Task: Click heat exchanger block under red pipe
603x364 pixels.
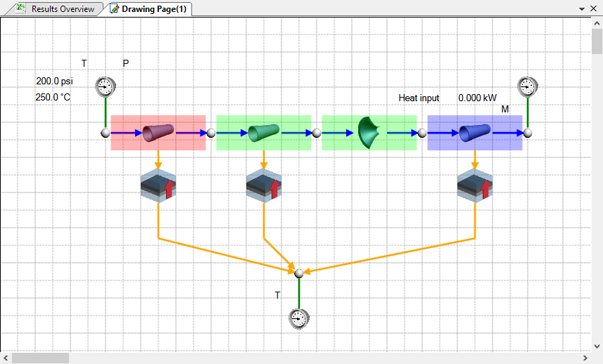Action: click(158, 186)
